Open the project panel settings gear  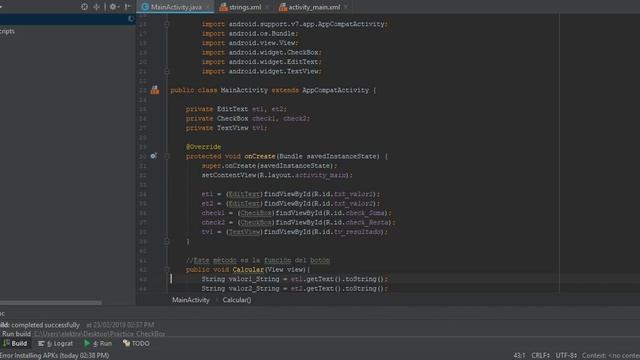click(113, 7)
